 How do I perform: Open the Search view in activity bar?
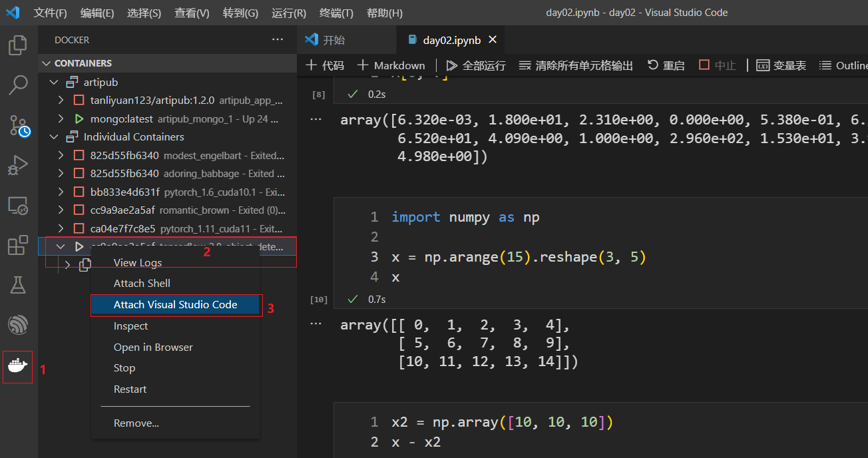tap(17, 85)
